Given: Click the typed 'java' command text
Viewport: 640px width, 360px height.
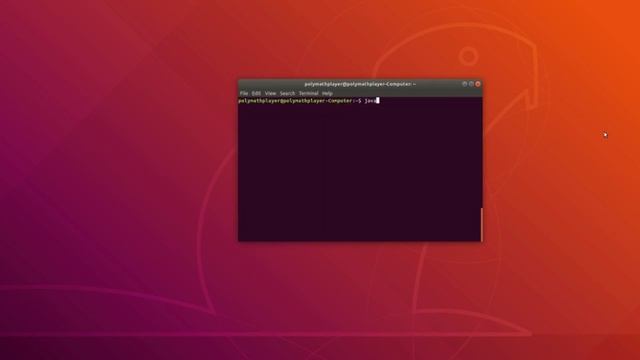Looking at the screenshot, I should tap(370, 100).
